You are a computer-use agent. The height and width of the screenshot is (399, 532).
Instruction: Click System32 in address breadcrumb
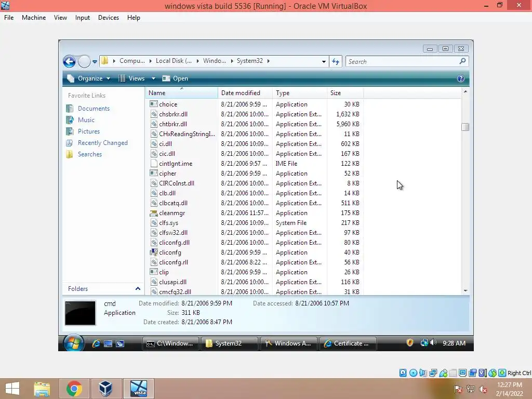click(250, 61)
